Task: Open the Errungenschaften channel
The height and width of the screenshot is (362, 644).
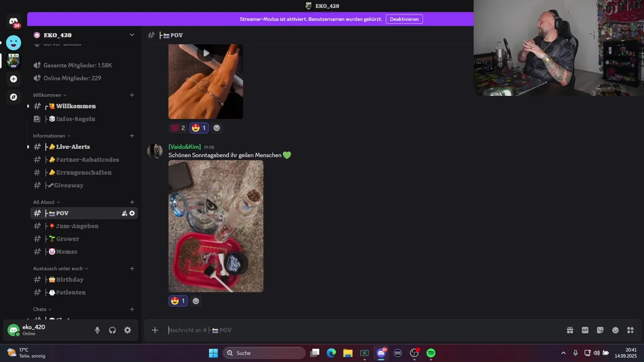Action: click(84, 172)
